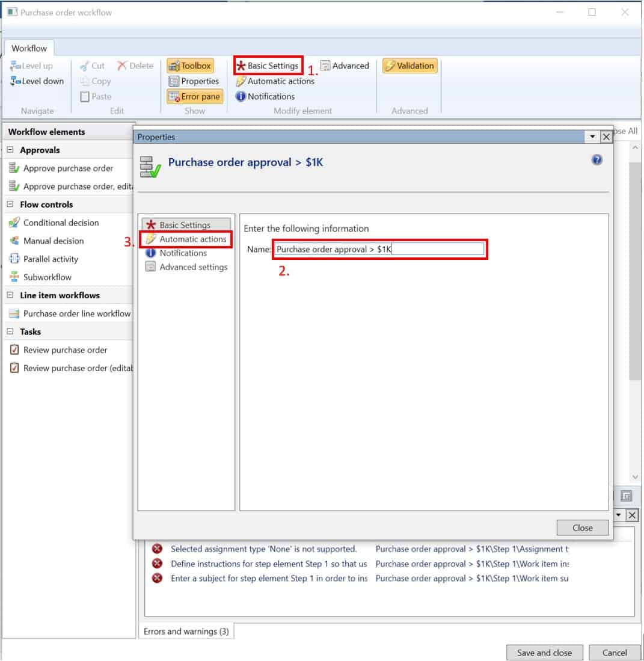Screen dimensions: 644x661
Task: Select Advanced settings in the Properties dialog
Action: point(192,267)
